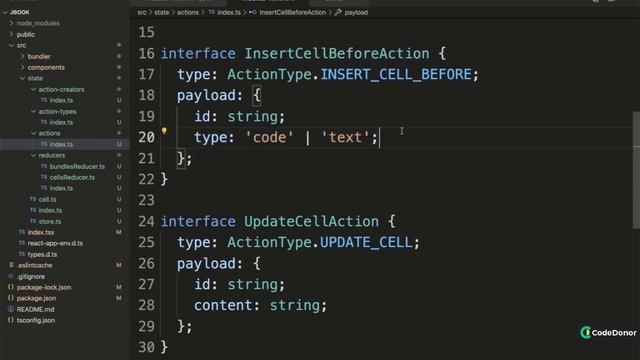The height and width of the screenshot is (360, 640).
Task: Click the TS icon of react-app-env.d.ts
Action: [x=22, y=243]
